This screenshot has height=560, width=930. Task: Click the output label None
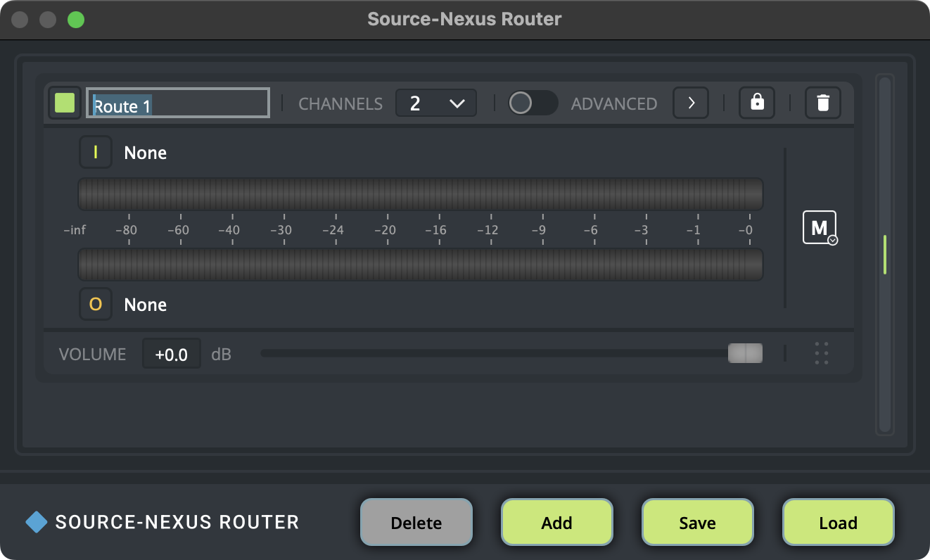pyautogui.click(x=146, y=305)
